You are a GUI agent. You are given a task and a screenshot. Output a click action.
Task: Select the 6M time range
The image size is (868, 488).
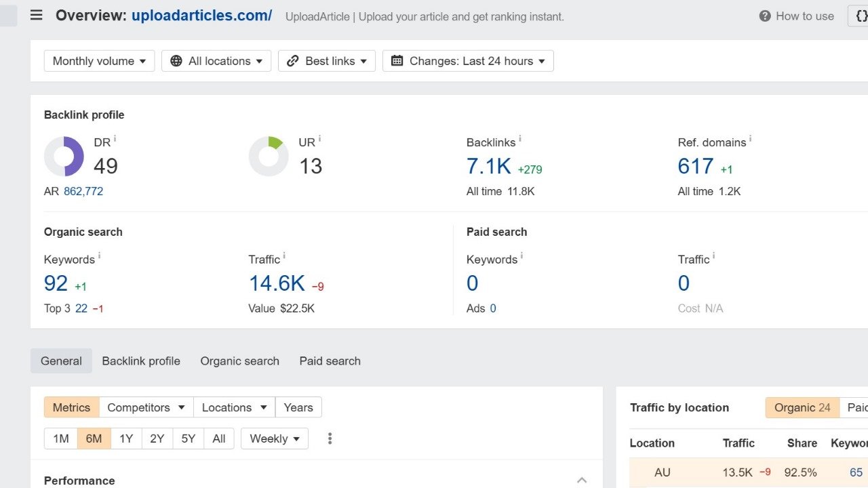tap(94, 439)
